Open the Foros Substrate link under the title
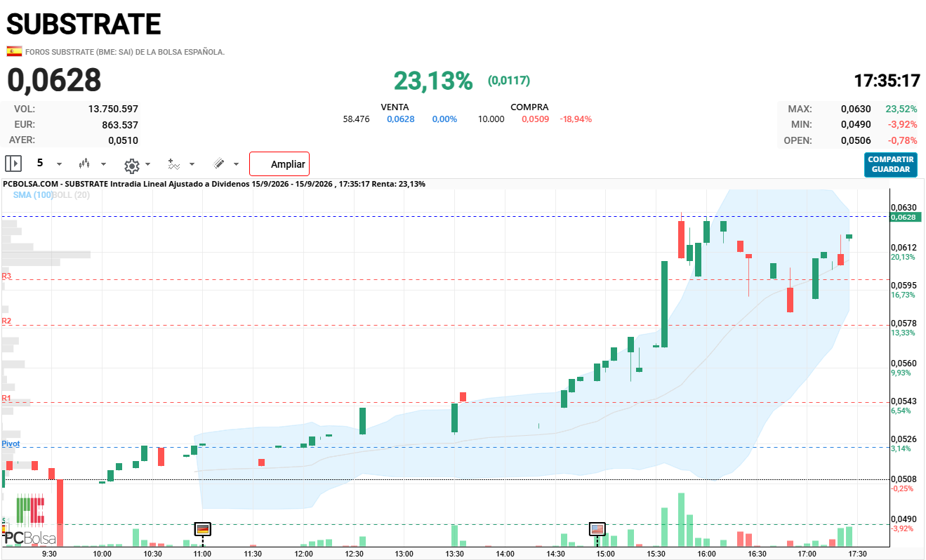 (125, 52)
